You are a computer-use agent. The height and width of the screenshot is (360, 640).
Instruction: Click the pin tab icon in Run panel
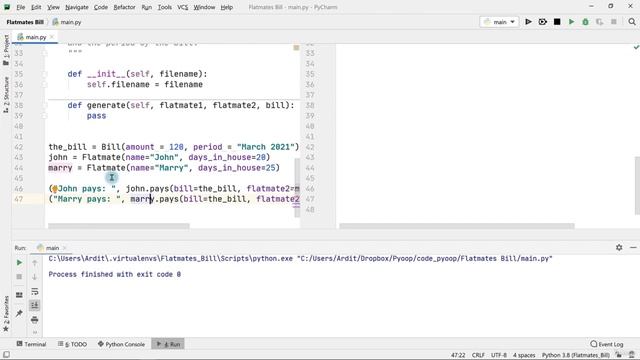[x=19, y=313]
